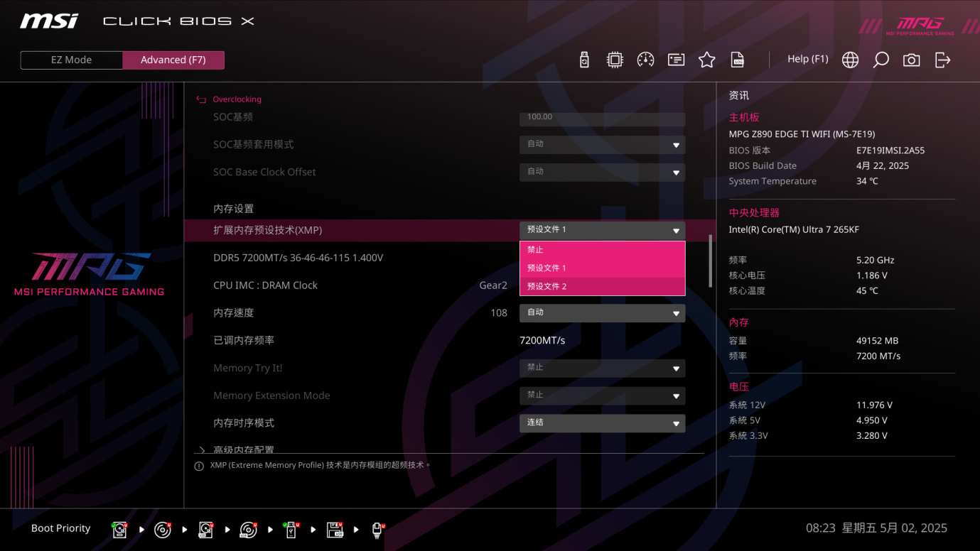Click the BIOS build date 4月 22, 2025

coord(883,166)
